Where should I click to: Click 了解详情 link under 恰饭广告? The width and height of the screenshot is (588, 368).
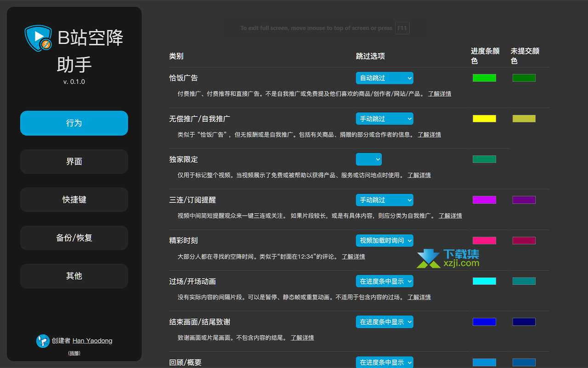tap(440, 94)
